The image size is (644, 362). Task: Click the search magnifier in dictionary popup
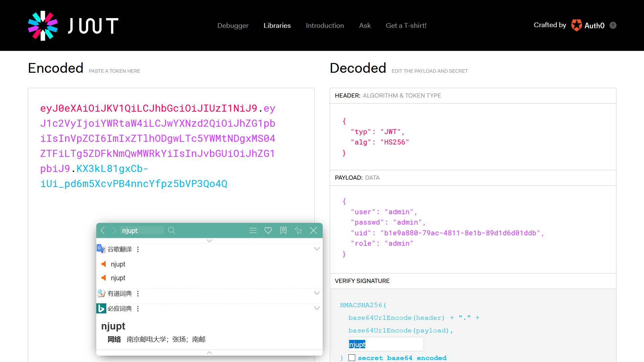171,231
